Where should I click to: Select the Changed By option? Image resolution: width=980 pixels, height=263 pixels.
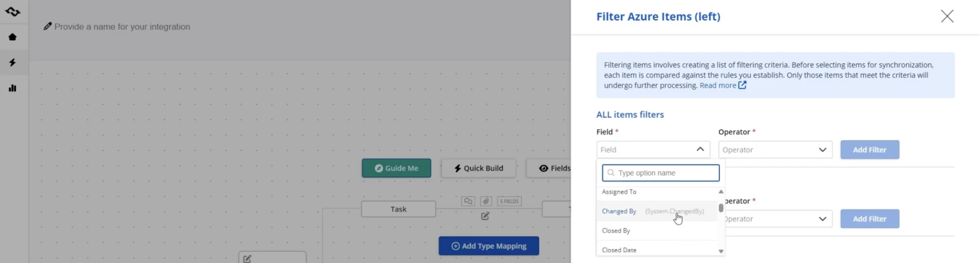(x=657, y=211)
